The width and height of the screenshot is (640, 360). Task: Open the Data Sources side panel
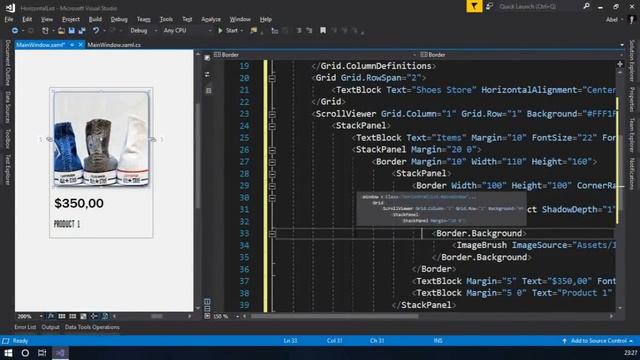tap(7, 107)
